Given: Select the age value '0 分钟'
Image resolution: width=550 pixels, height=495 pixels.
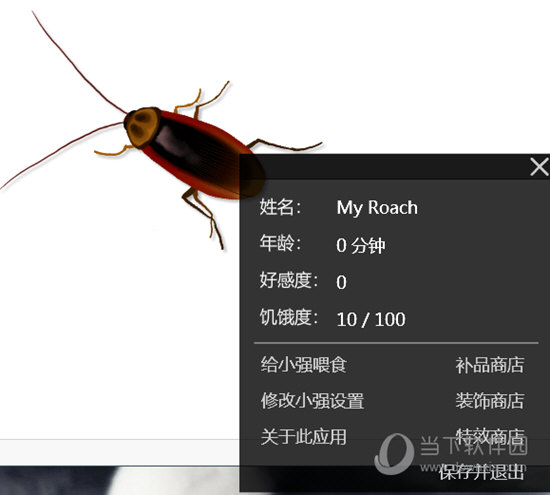Looking at the screenshot, I should [x=361, y=245].
